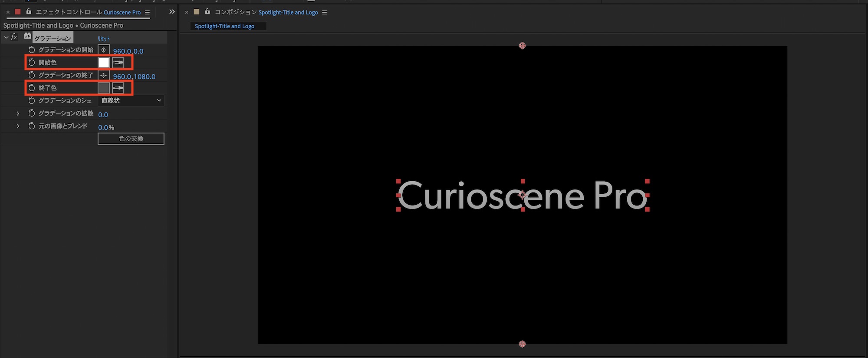
Task: Open the コンポジション panel menu
Action: (x=324, y=13)
